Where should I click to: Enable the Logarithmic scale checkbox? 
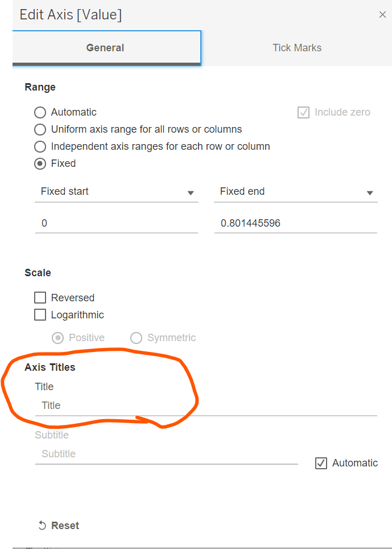(40, 315)
